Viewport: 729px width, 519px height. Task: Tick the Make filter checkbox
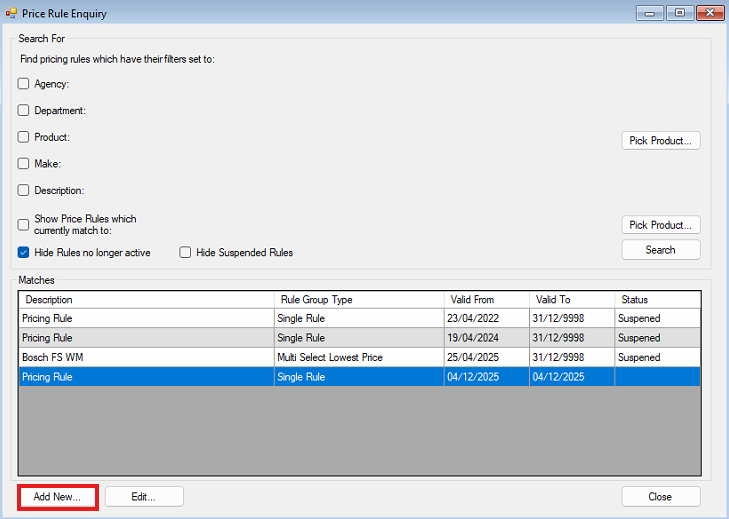pos(23,163)
